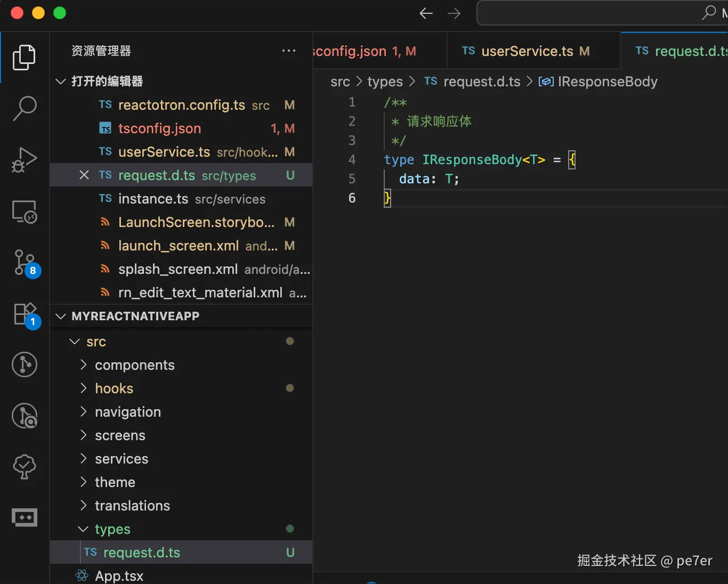Open tsconfig.json from open editors
Viewport: 728px width, 584px height.
tap(181, 128)
